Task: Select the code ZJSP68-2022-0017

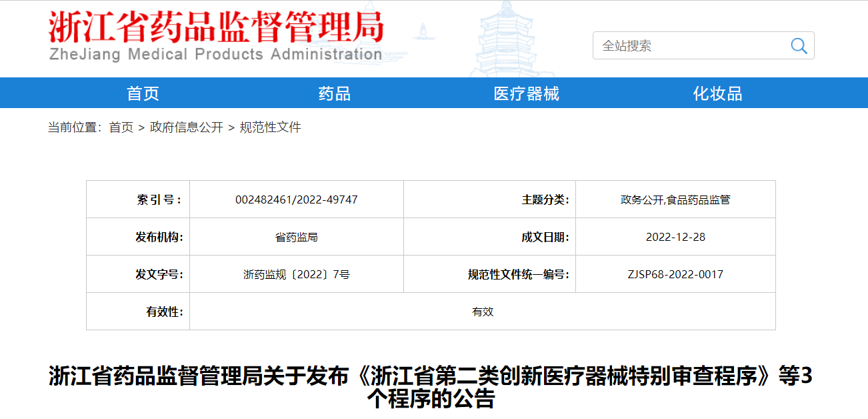Action: pyautogui.click(x=675, y=274)
